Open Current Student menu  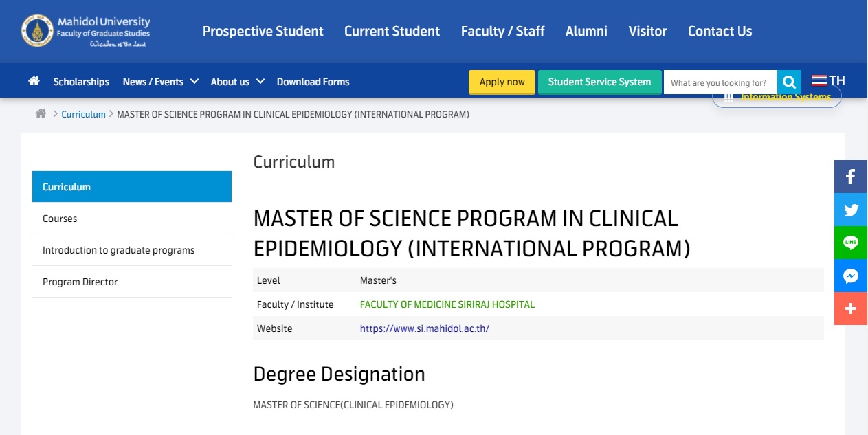click(x=392, y=31)
